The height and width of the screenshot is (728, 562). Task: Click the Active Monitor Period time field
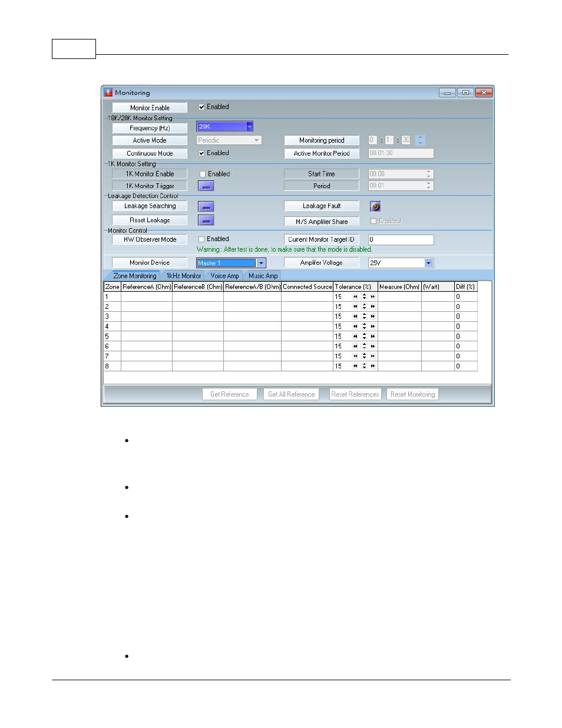tap(401, 153)
